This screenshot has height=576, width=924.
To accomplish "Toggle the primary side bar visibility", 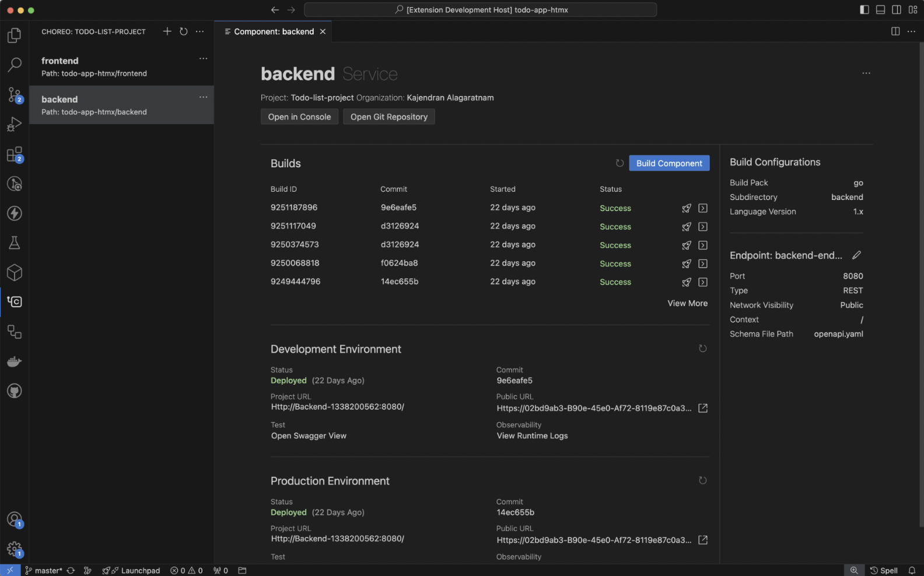I will tap(864, 10).
